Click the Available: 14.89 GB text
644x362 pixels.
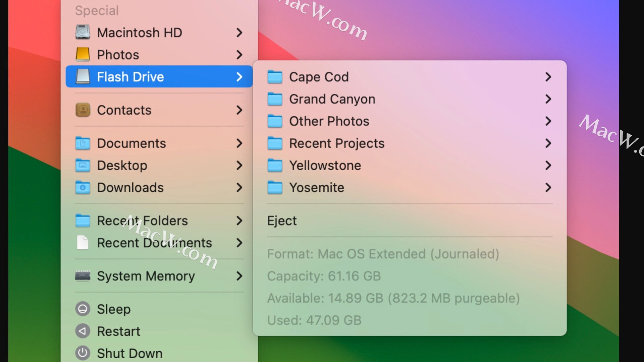click(393, 298)
